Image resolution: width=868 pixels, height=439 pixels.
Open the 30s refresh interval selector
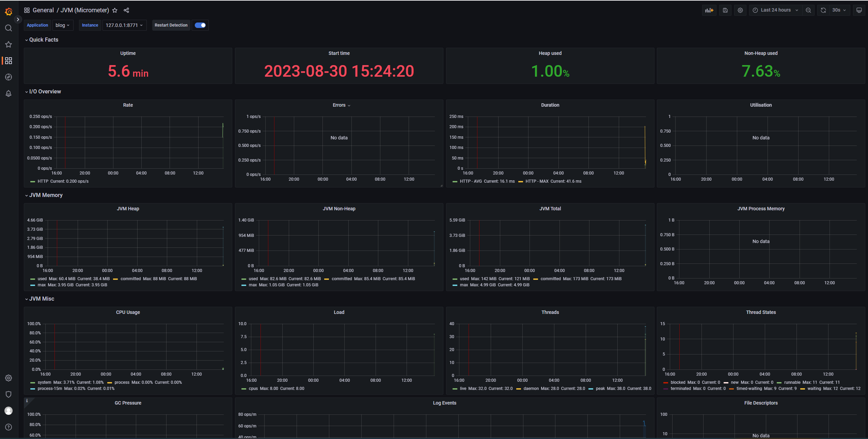[839, 10]
